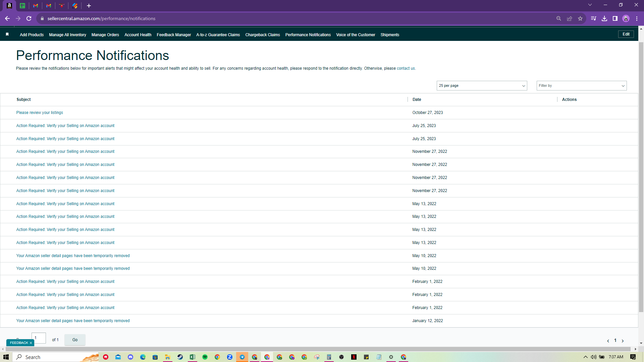The image size is (644, 362).
Task: Click the browser back arrow
Action: (x=7, y=18)
